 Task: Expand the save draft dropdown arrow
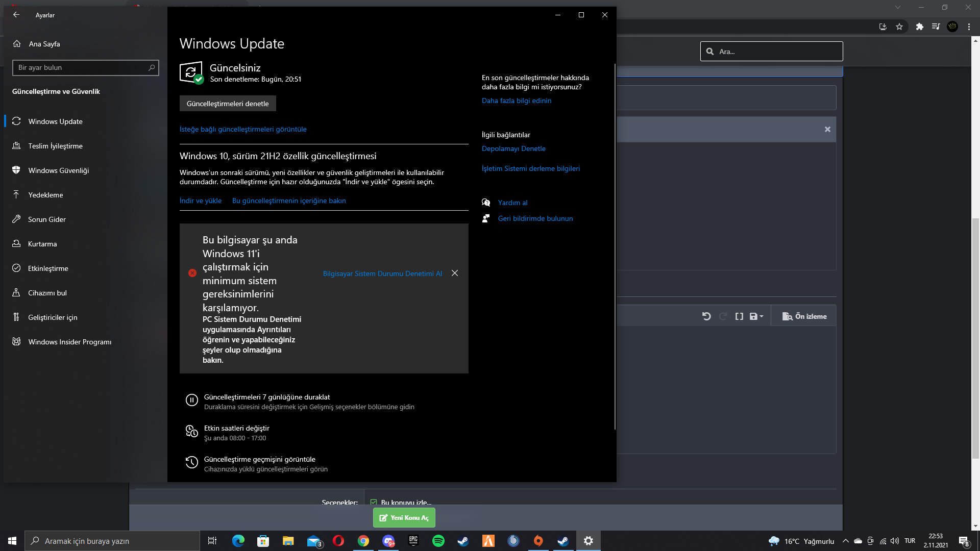point(762,316)
